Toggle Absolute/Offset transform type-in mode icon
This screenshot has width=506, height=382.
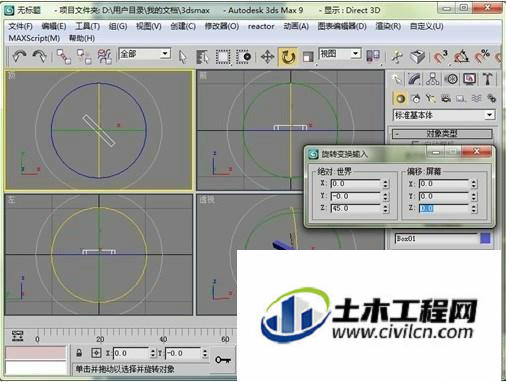(96, 353)
